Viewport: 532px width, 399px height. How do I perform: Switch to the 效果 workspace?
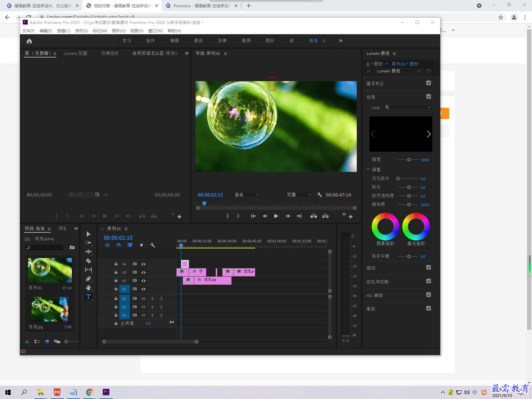tap(222, 41)
